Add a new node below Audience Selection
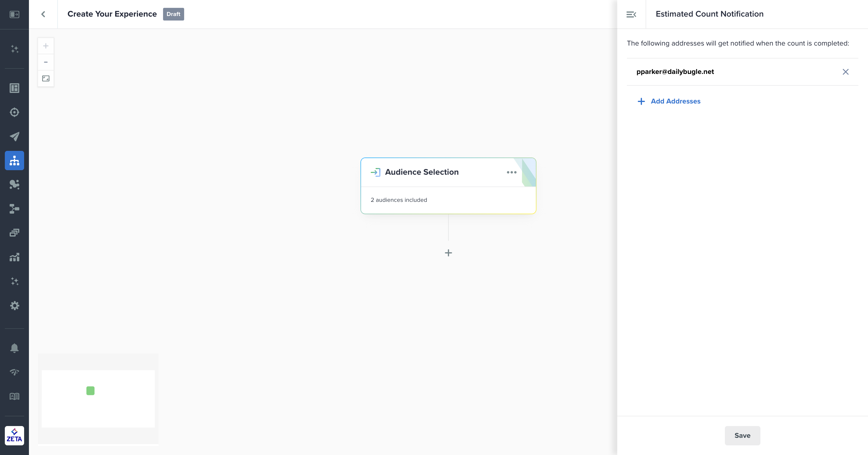This screenshot has width=868, height=455. (x=448, y=253)
